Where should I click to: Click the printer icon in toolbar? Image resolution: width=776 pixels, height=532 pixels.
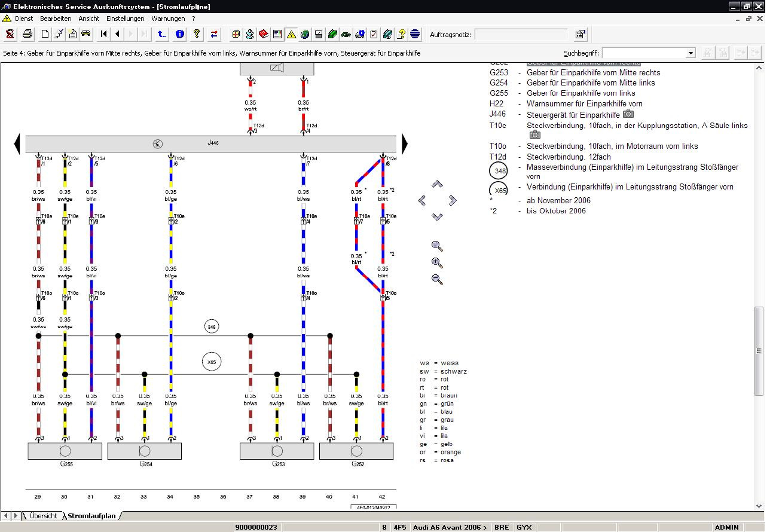coord(28,34)
